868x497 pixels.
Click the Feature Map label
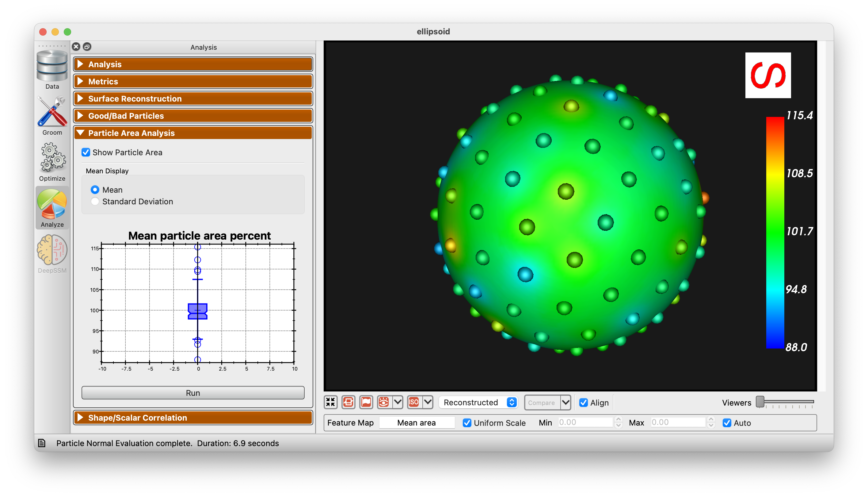[350, 422]
